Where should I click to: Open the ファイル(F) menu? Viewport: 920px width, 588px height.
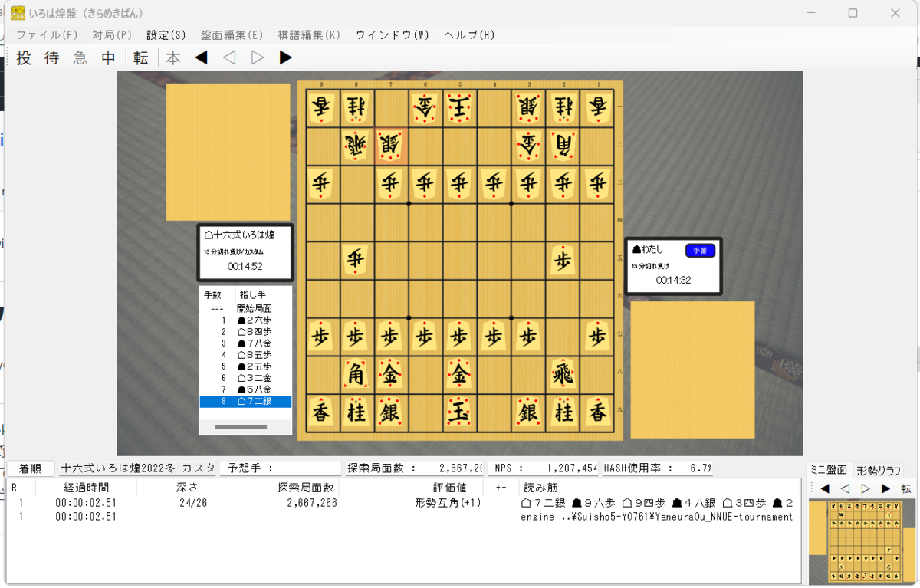47,35
